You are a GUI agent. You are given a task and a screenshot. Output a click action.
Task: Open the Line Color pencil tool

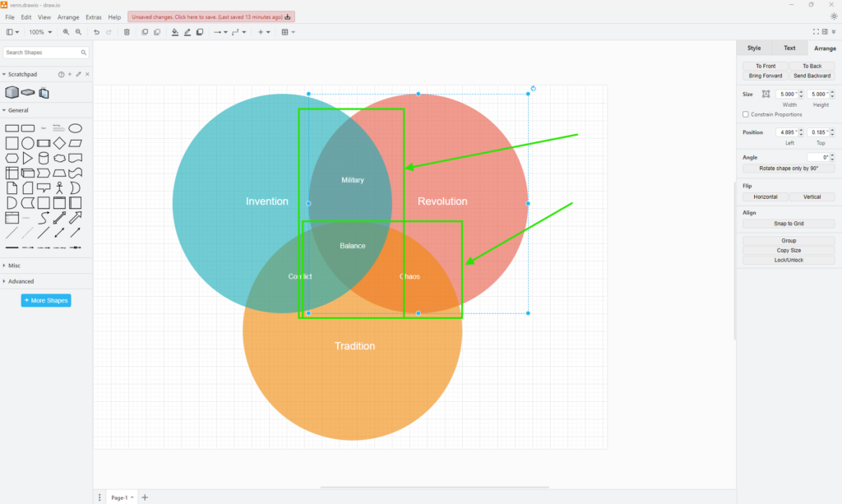pos(187,32)
